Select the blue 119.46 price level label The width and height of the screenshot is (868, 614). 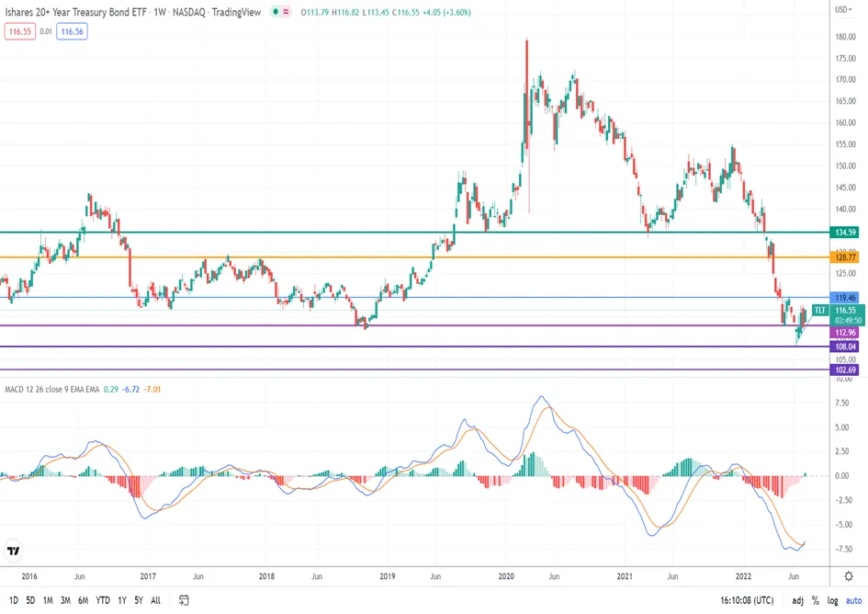845,298
